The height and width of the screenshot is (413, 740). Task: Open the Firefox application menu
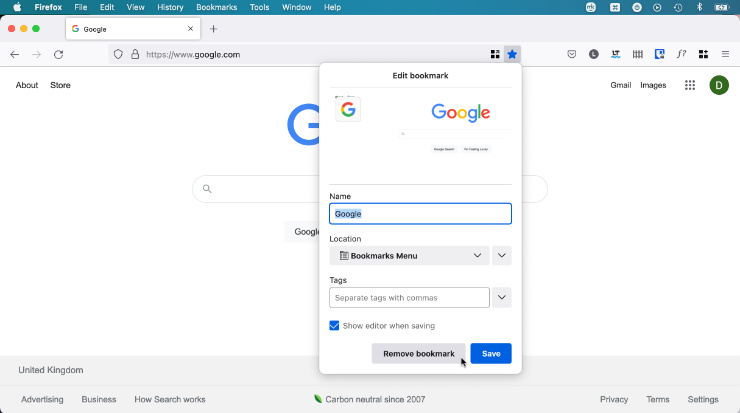pos(48,7)
